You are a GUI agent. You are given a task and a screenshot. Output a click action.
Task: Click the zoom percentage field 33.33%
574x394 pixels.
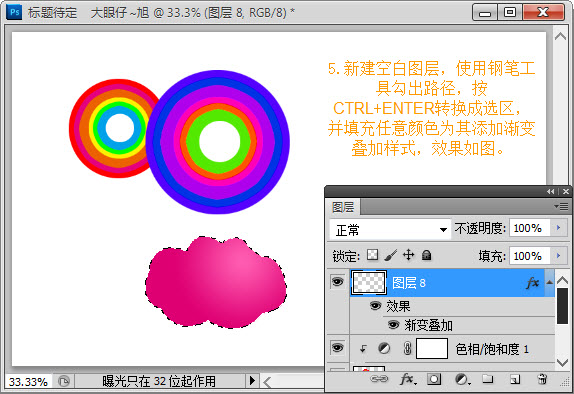[28, 382]
